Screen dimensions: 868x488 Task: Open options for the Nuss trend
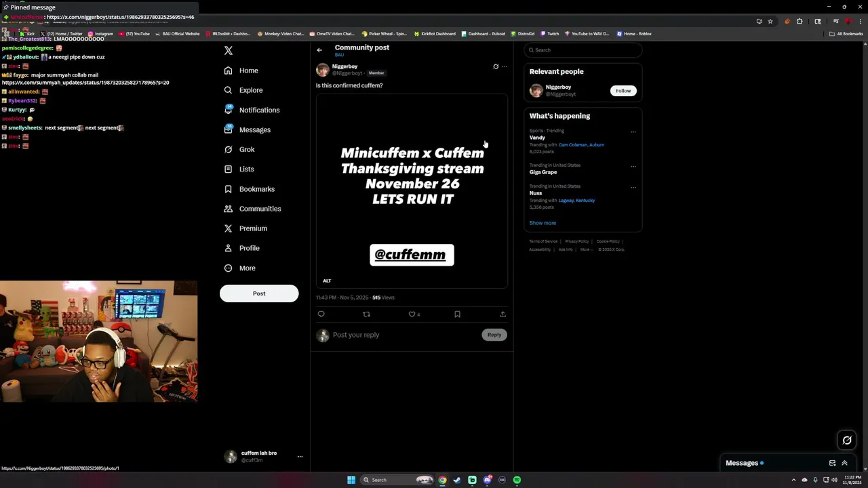pyautogui.click(x=633, y=188)
